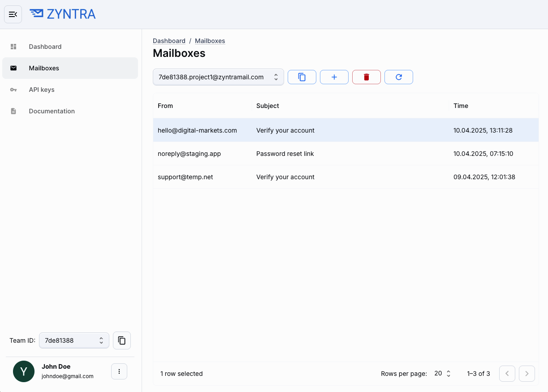
Task: Expand the Team ID selector
Action: (x=74, y=340)
